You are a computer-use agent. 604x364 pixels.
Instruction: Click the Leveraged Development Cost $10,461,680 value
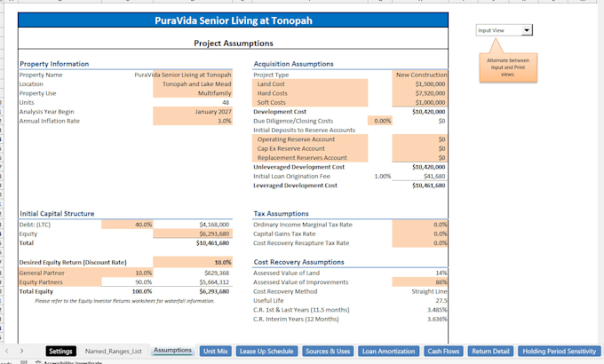(428, 186)
